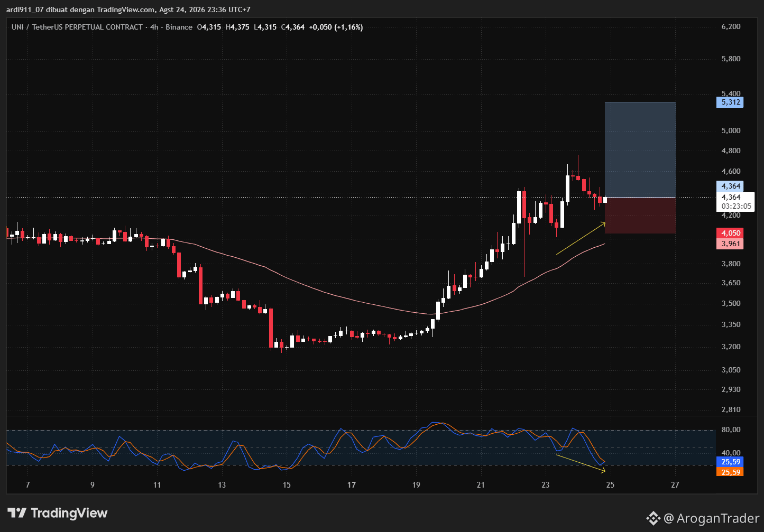
Task: Select date 25 on the time axis
Action: tap(610, 485)
